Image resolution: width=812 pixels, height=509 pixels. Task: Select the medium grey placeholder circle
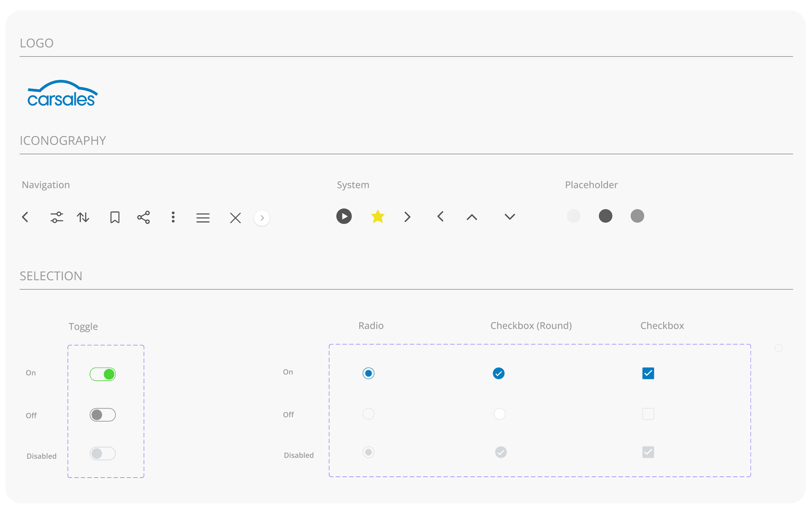pyautogui.click(x=637, y=216)
